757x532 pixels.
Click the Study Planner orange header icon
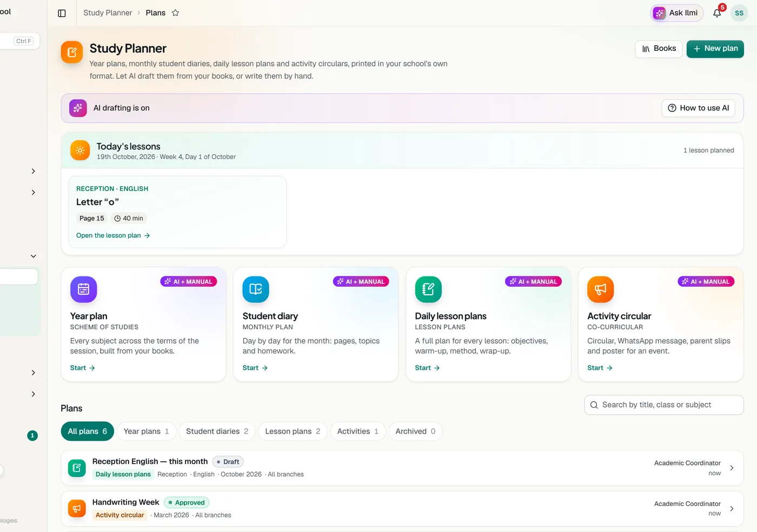(72, 52)
